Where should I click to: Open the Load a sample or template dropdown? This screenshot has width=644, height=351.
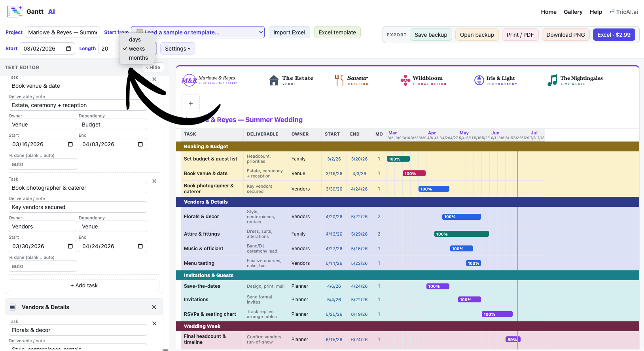pos(198,32)
